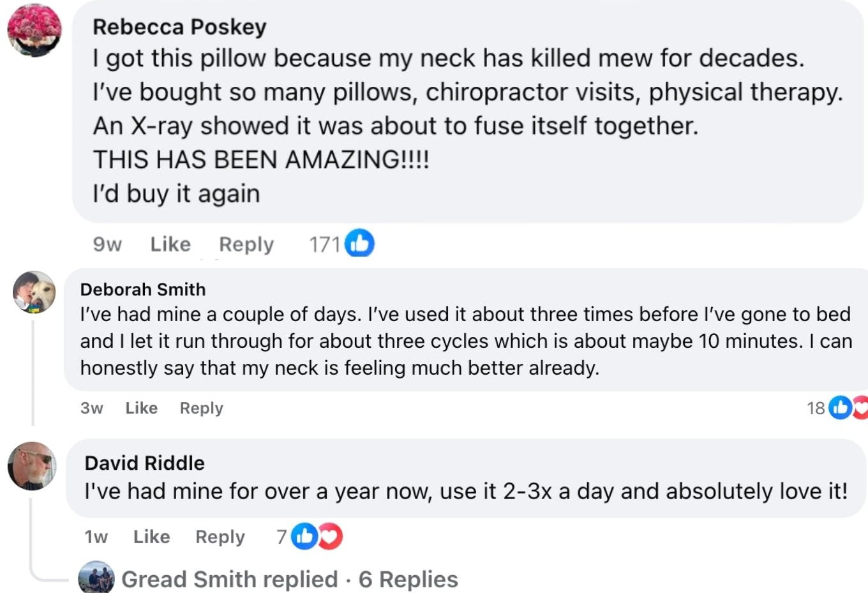Click David Riddle's profile picture
This screenshot has width=868, height=593.
tap(32, 466)
